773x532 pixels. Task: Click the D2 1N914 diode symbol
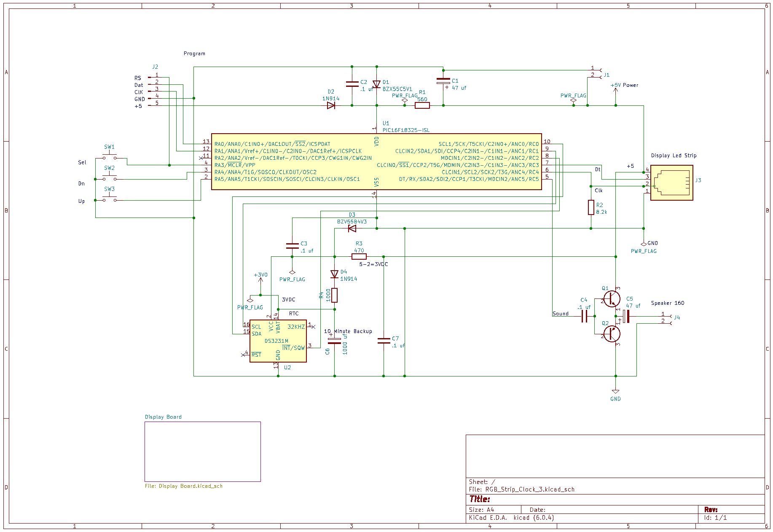[331, 105]
